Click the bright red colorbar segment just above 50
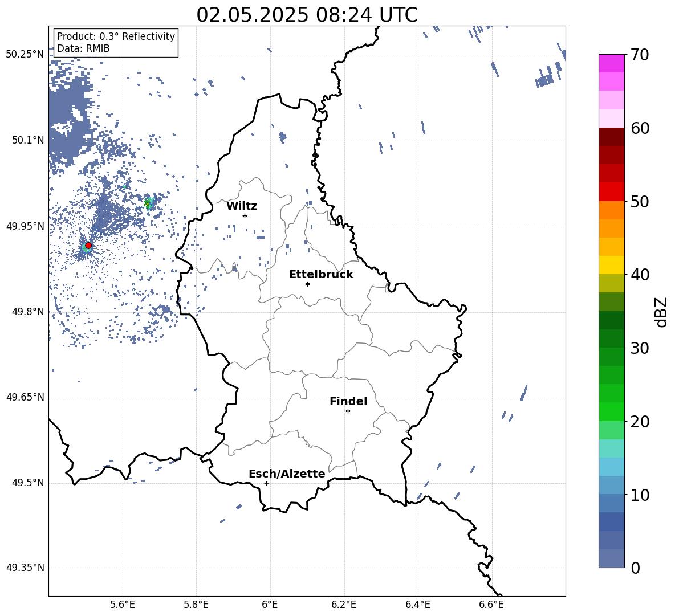This screenshot has width=675, height=616. pyautogui.click(x=612, y=192)
